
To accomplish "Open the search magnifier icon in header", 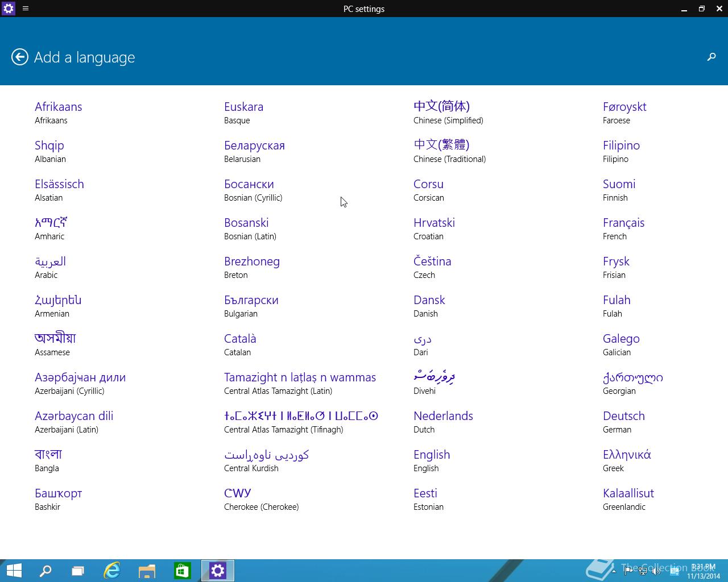I will 711,57.
